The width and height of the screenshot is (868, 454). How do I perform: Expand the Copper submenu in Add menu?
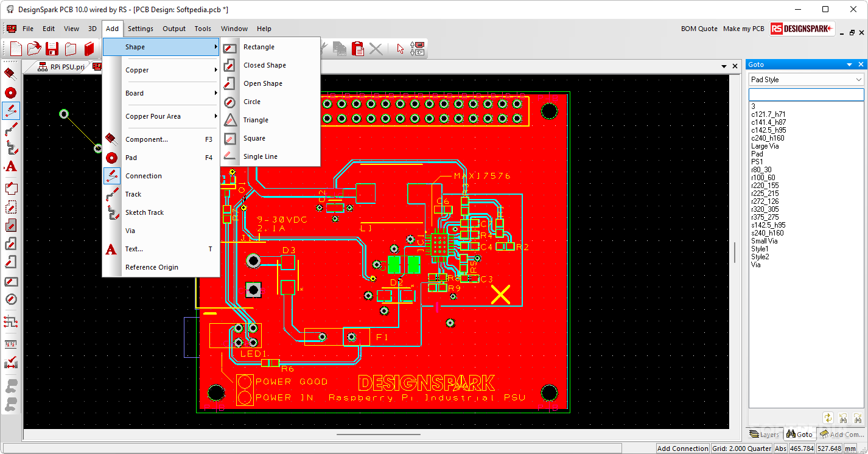[x=161, y=70]
